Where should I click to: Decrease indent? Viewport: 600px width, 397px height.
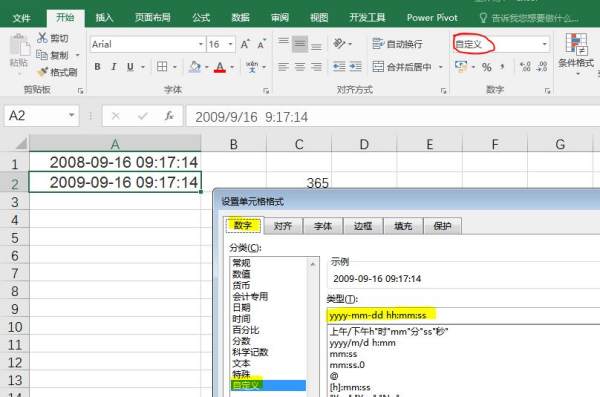[339, 67]
